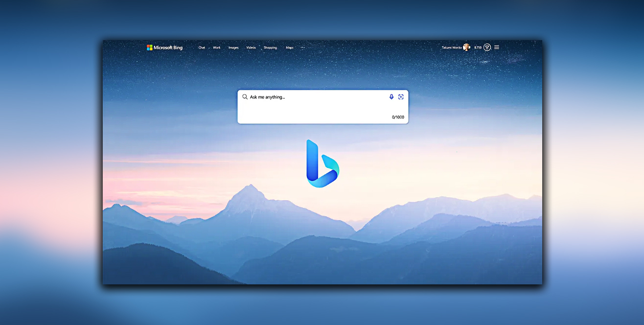
Task: Open the Work tab
Action: (x=217, y=47)
